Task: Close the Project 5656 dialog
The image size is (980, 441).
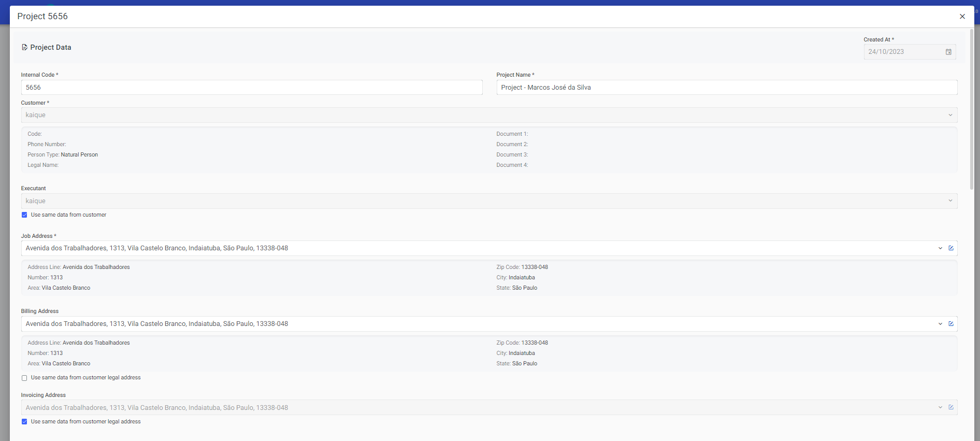Action: tap(962, 17)
